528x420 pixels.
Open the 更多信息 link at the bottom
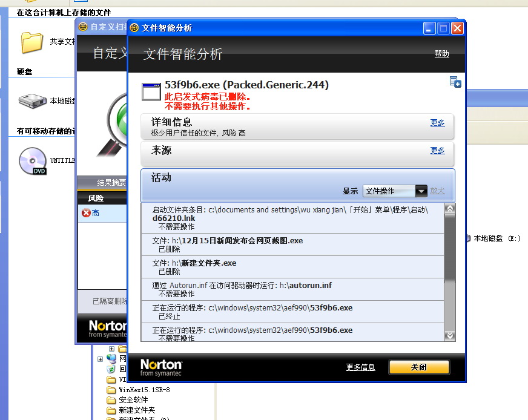pos(361,367)
